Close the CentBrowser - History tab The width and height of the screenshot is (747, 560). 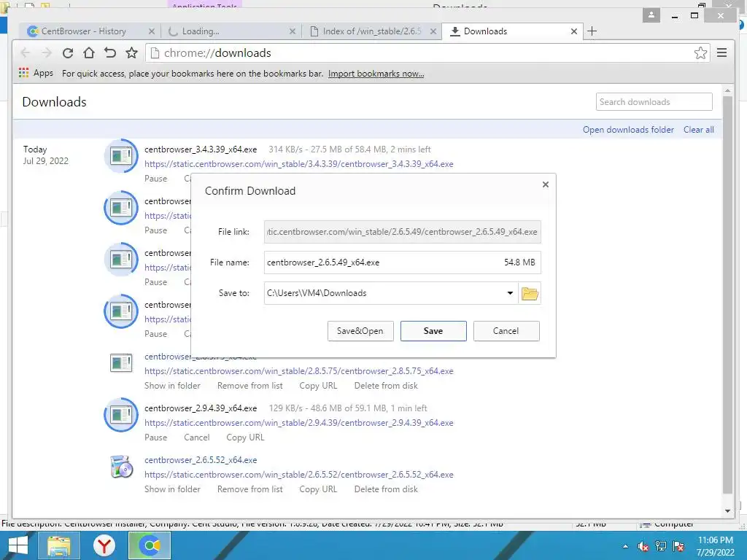pos(152,31)
